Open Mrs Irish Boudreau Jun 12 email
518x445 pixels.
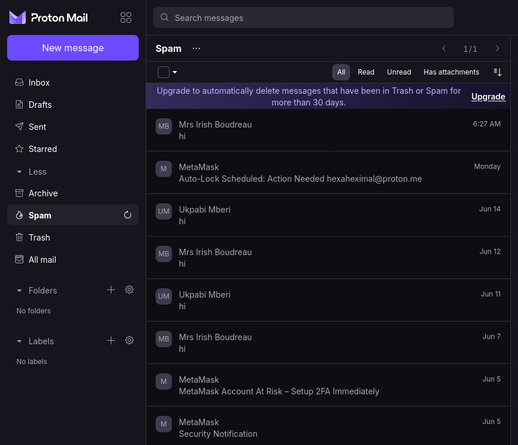328,258
